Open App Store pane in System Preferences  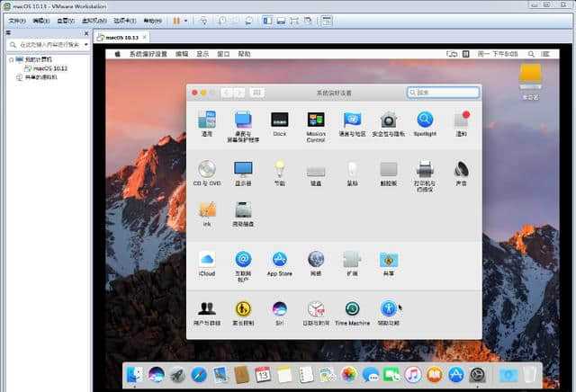click(x=280, y=263)
